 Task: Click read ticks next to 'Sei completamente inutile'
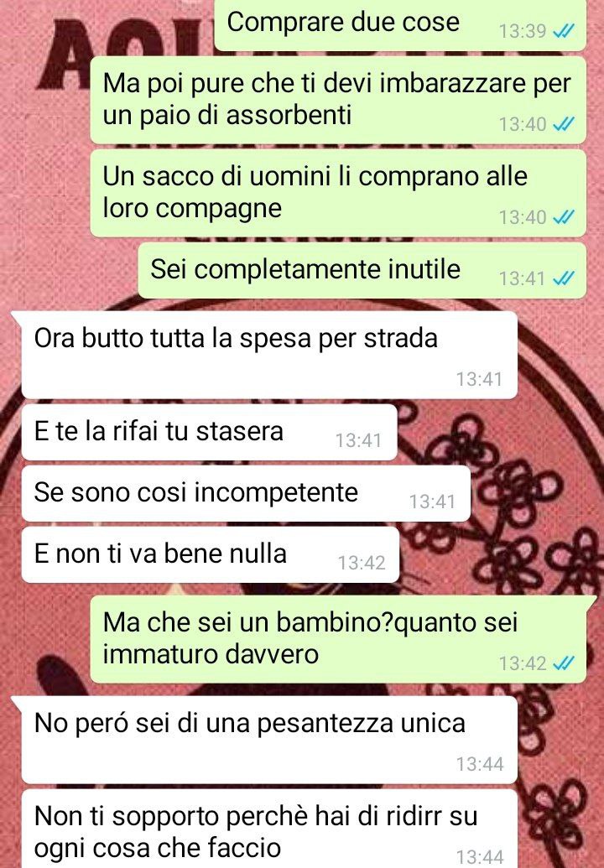[x=564, y=278]
